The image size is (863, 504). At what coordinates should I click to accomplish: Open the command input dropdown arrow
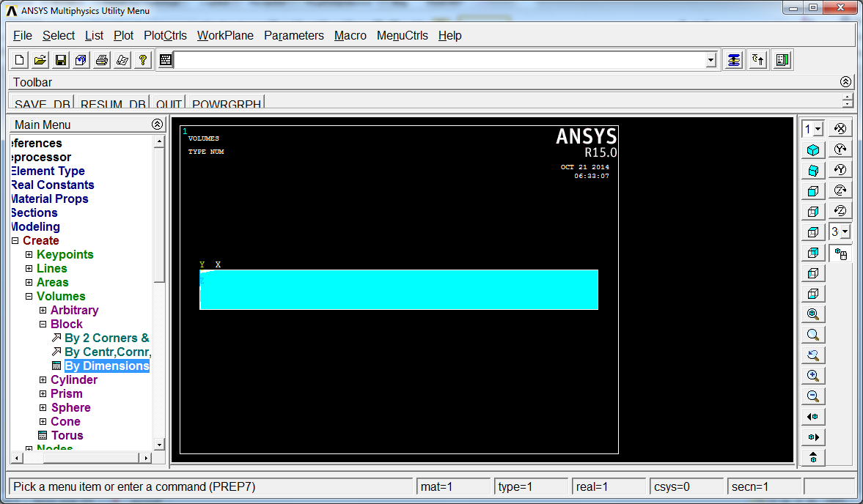[711, 60]
